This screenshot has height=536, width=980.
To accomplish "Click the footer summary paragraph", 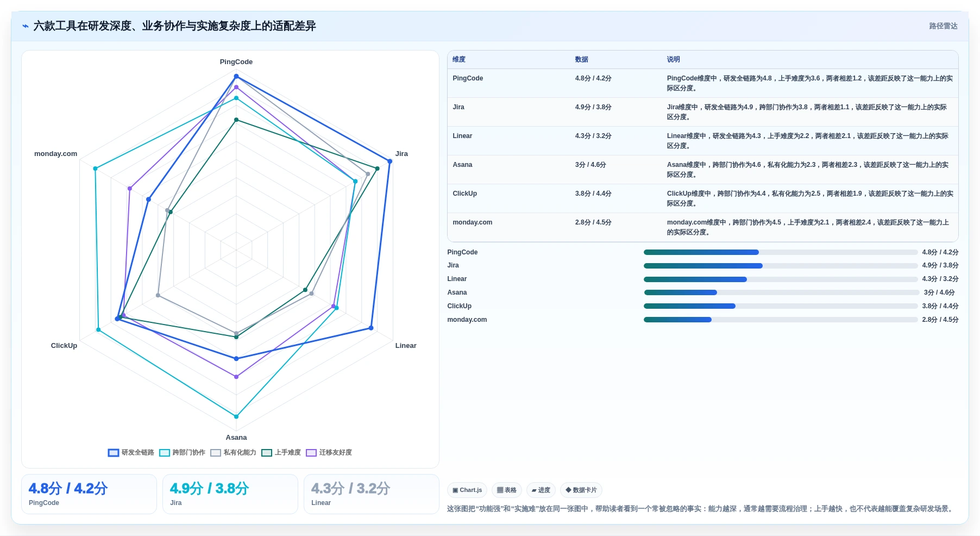I will [x=701, y=509].
